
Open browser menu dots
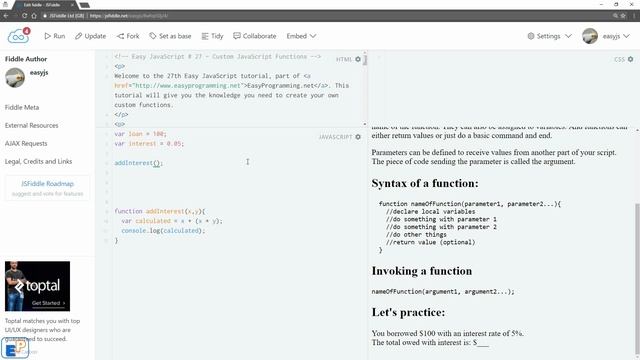635,16
